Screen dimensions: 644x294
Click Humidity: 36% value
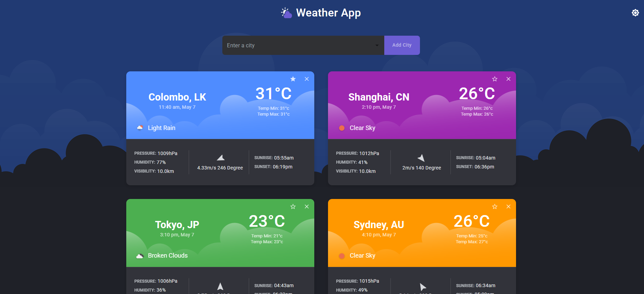[150, 290]
